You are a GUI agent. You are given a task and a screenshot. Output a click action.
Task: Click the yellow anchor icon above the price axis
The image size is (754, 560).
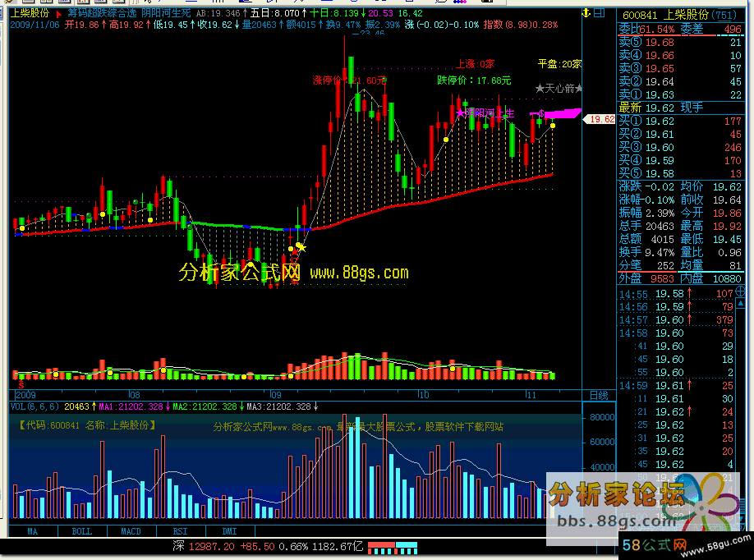[586, 13]
